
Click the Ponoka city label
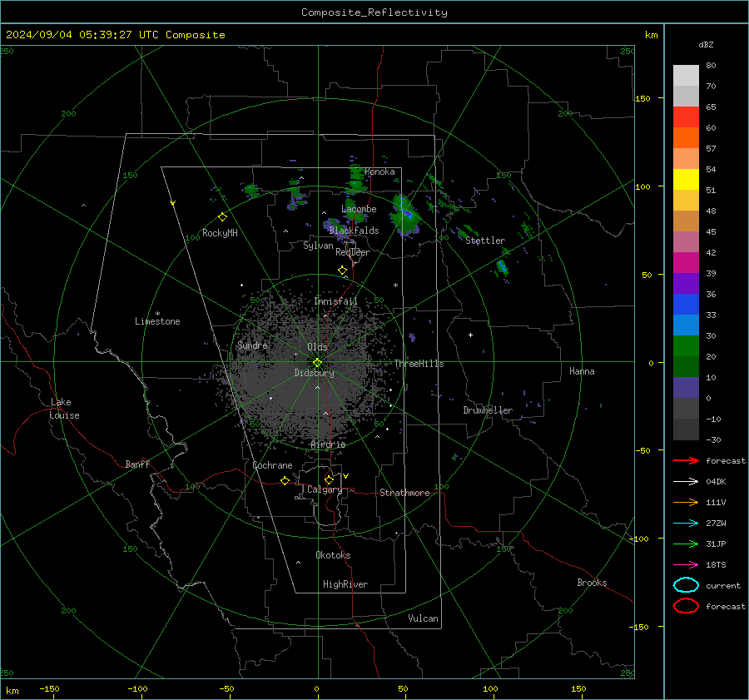click(379, 171)
